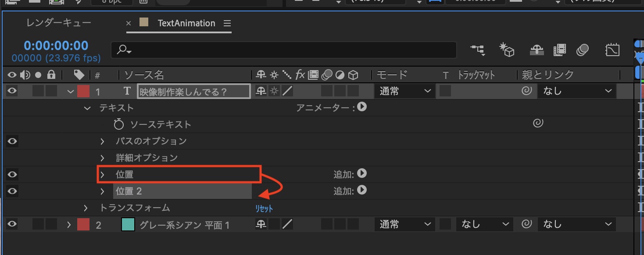Toggle the draft 3D icon
This screenshot has height=255, width=644.
[x=507, y=50]
